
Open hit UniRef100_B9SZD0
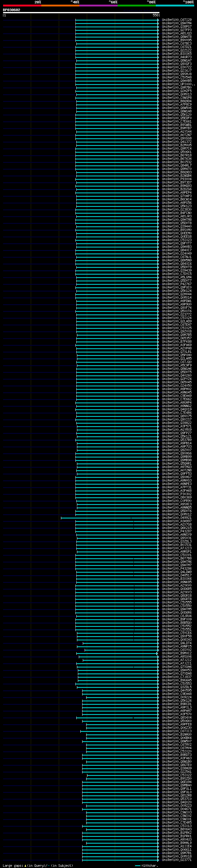177,779
